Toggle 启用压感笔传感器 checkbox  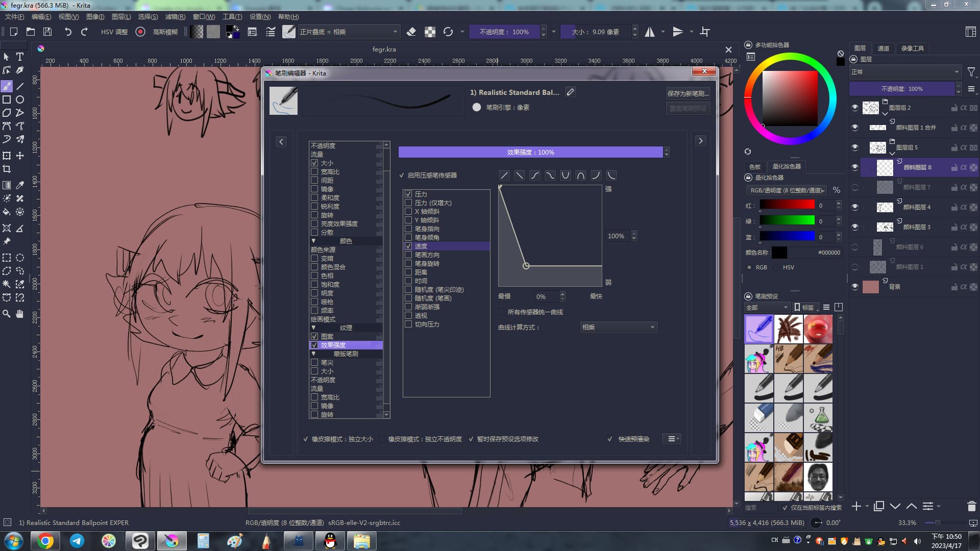(x=402, y=176)
